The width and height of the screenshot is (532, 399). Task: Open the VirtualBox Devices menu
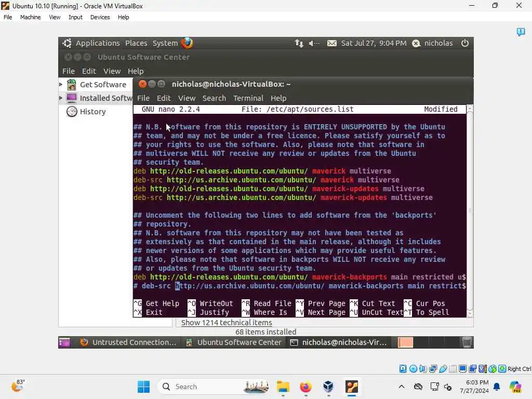tap(100, 17)
